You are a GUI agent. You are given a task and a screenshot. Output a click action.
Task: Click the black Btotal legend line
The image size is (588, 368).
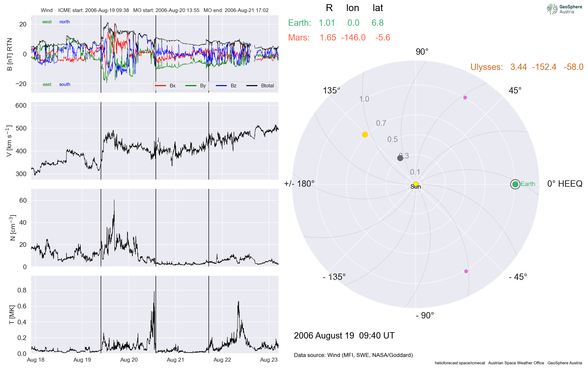coord(252,86)
